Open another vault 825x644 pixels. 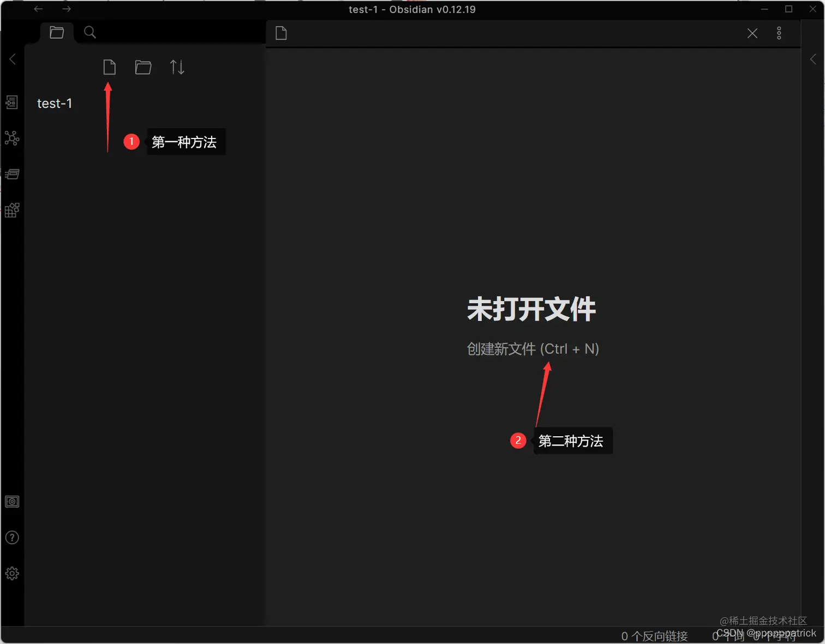[12, 502]
